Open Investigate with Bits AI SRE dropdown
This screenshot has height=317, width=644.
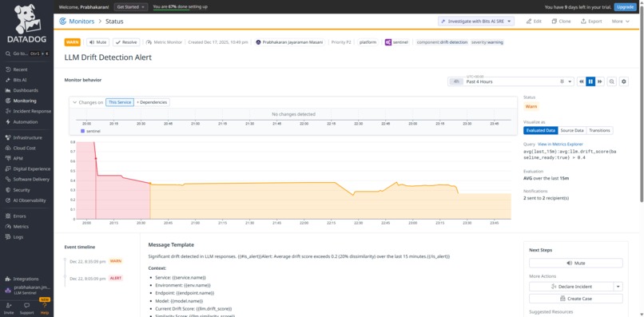476,22
